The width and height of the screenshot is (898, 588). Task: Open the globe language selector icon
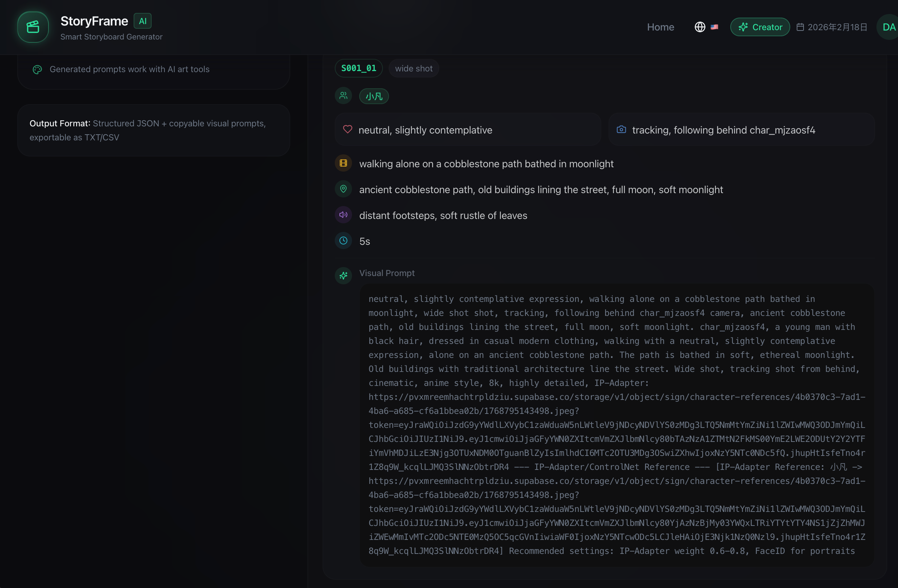(700, 27)
